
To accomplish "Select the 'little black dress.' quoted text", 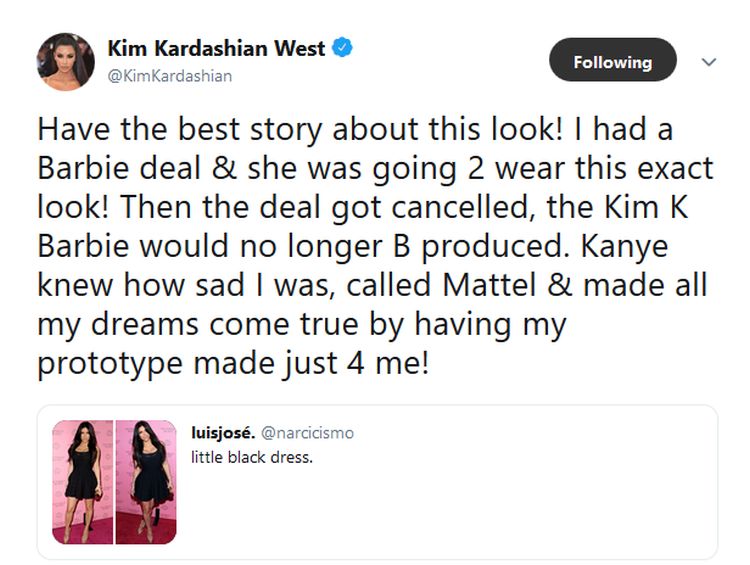I will [251, 459].
